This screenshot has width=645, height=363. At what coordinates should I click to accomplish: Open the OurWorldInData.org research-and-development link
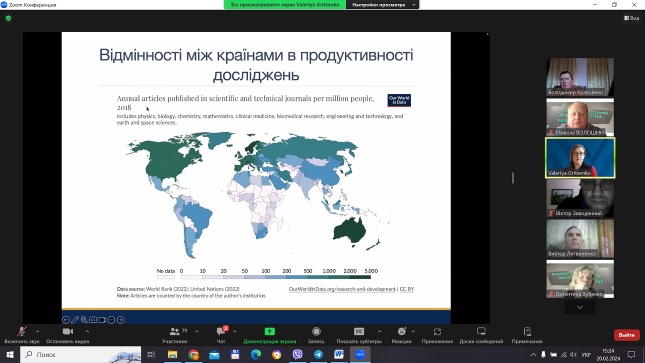342,289
